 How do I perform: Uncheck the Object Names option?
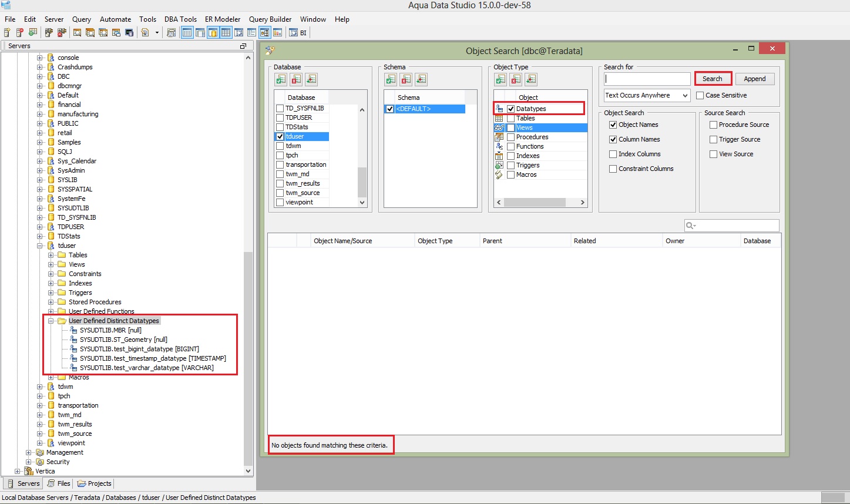coord(613,125)
